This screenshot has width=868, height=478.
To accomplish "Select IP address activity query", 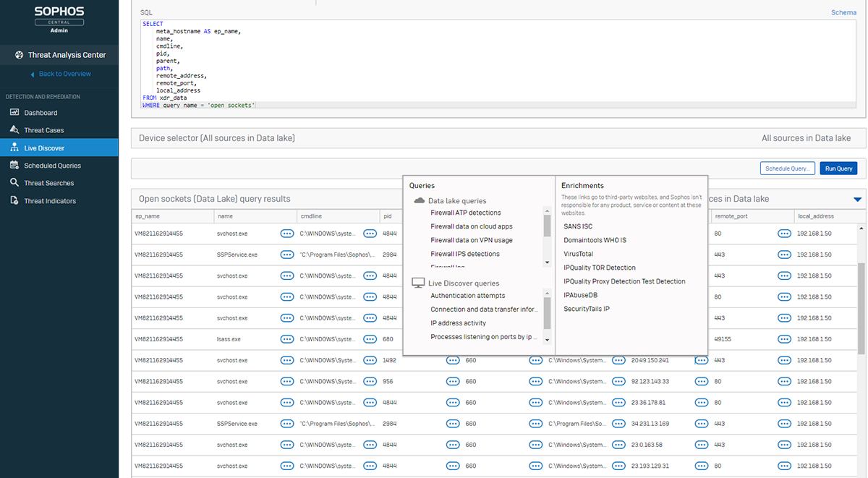I will point(458,323).
